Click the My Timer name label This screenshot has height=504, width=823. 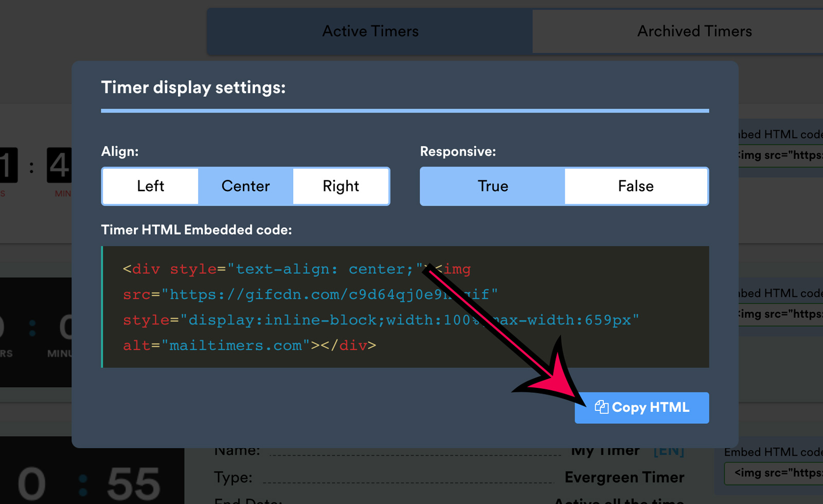[x=605, y=450]
